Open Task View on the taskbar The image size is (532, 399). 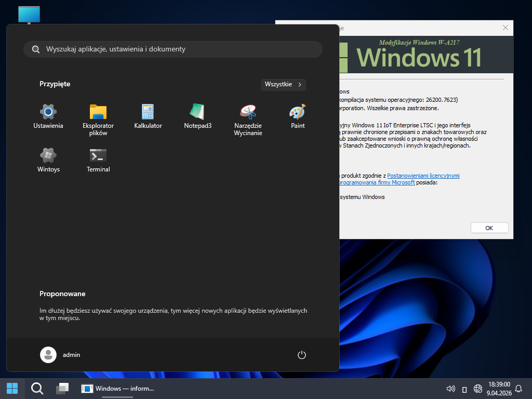(x=62, y=389)
